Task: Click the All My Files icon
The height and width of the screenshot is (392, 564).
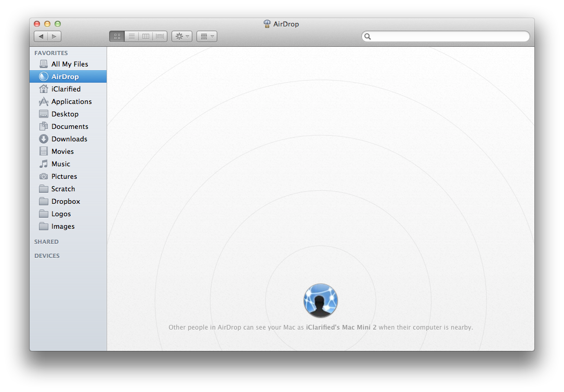Action: [x=44, y=64]
